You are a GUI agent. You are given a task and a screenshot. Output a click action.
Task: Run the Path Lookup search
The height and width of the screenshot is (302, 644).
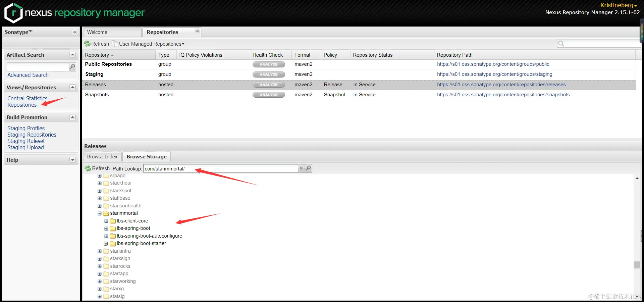[x=309, y=168]
